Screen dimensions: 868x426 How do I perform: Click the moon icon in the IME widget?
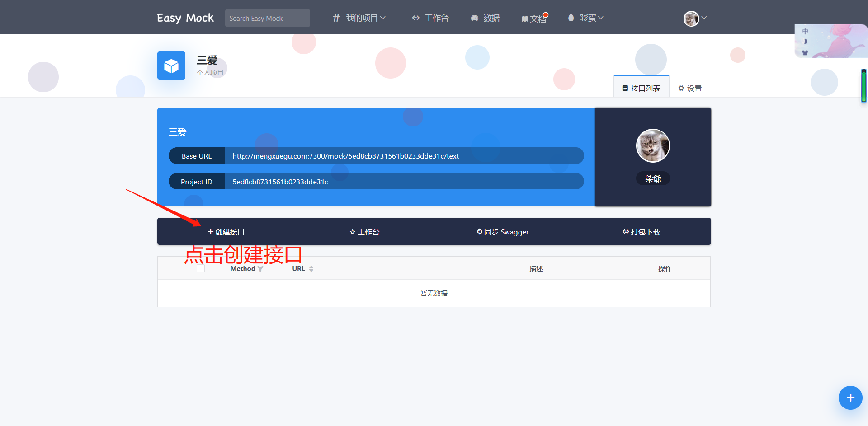pos(805,42)
